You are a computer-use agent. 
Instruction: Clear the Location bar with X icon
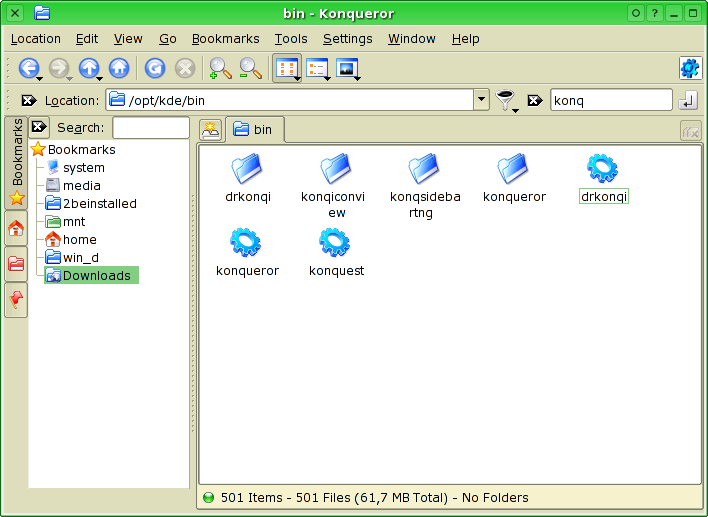click(x=29, y=100)
